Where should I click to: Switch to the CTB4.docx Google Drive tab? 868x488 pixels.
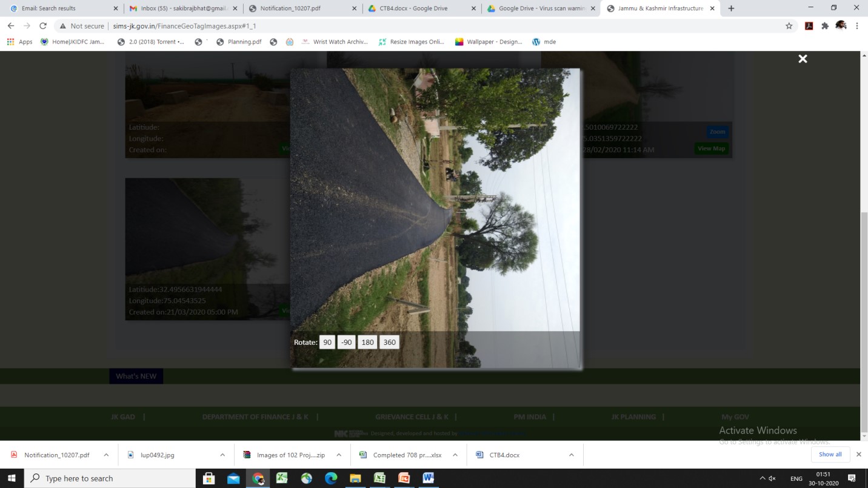point(420,8)
